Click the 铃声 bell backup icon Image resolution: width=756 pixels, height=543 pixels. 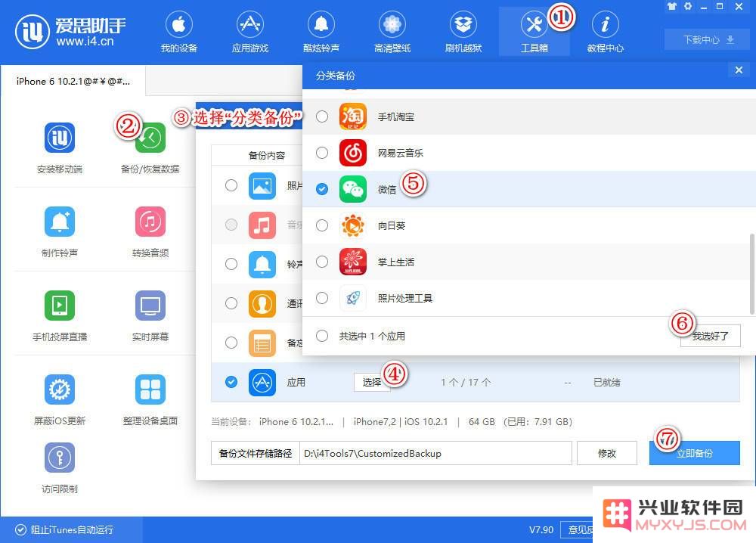click(262, 264)
